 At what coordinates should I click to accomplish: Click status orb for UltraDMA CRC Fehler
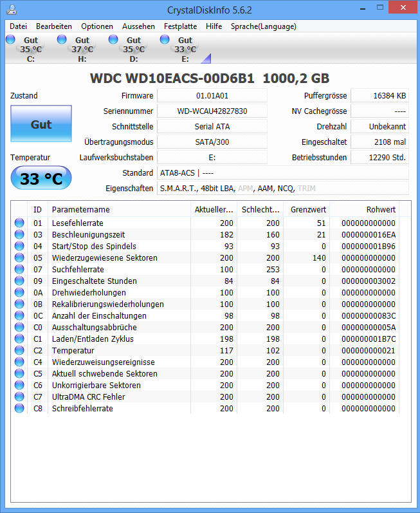point(19,396)
